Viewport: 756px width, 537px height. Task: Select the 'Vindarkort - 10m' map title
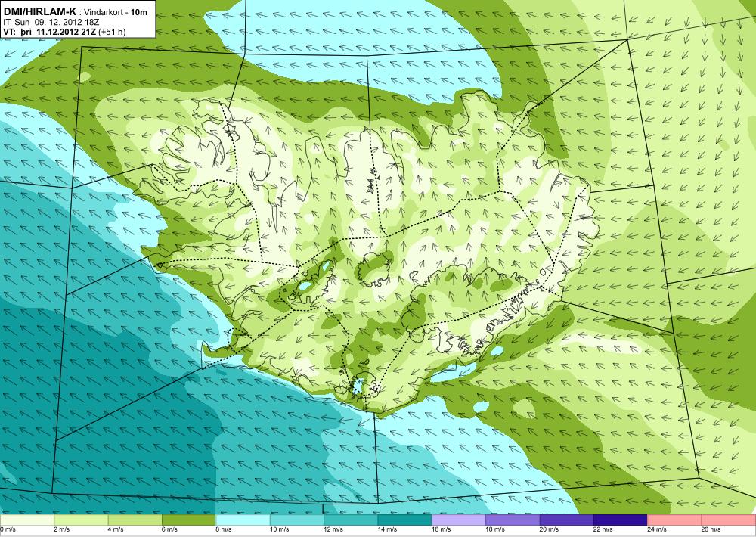(116, 13)
